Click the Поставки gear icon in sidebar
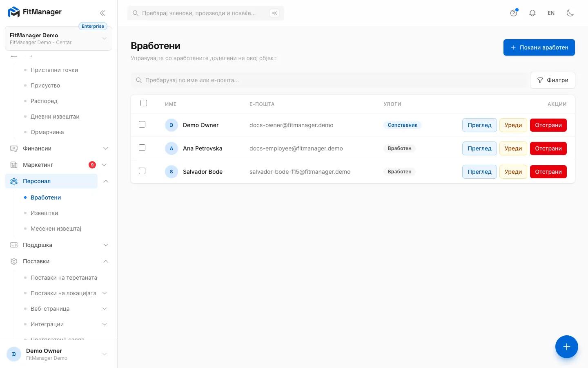The height and width of the screenshot is (368, 588). (x=14, y=261)
